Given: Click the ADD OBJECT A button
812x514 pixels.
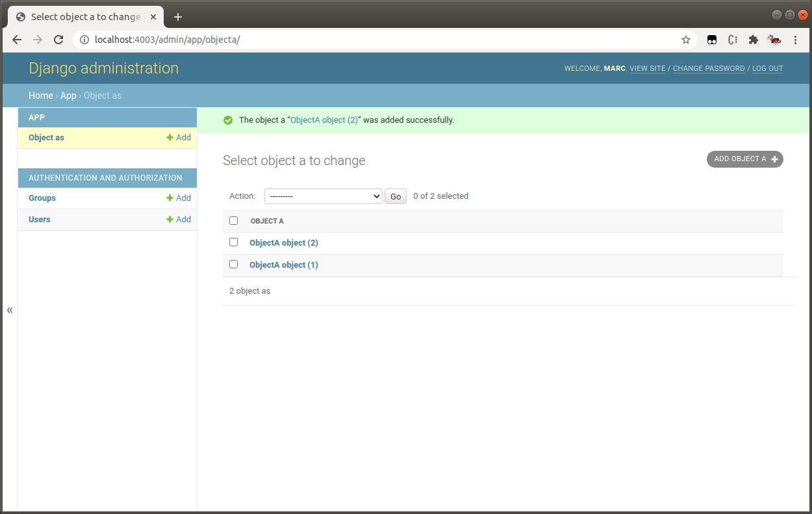Looking at the screenshot, I should (745, 159).
